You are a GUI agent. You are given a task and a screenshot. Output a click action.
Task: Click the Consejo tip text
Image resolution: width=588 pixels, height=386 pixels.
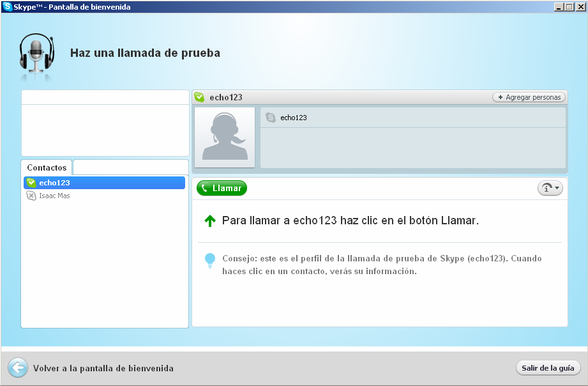point(382,265)
